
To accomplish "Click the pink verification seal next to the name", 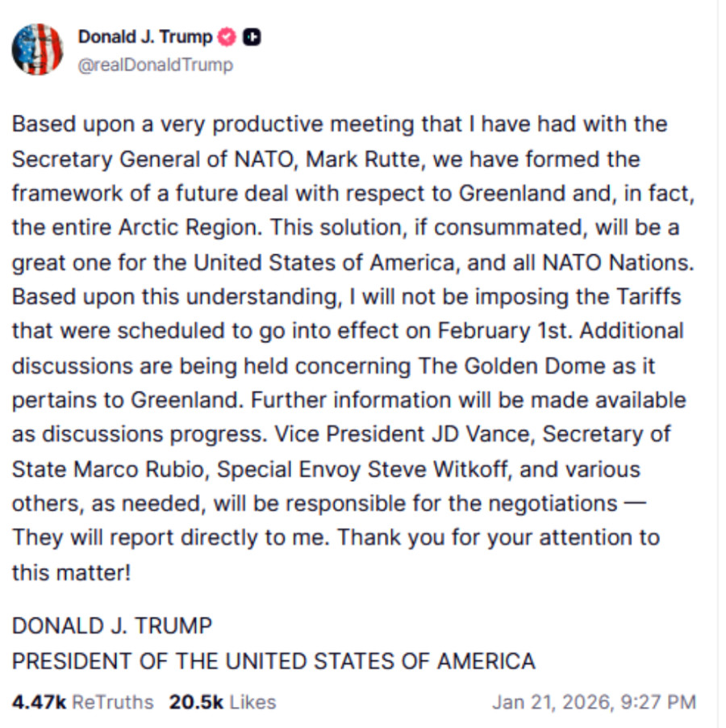I will (224, 37).
